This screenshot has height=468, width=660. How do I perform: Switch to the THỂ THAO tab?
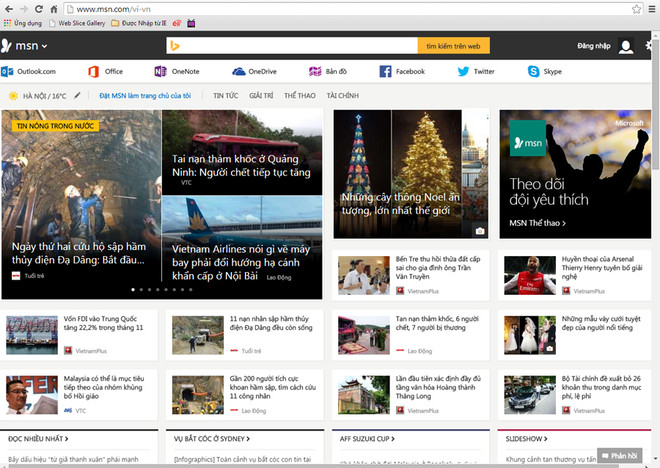(x=300, y=95)
